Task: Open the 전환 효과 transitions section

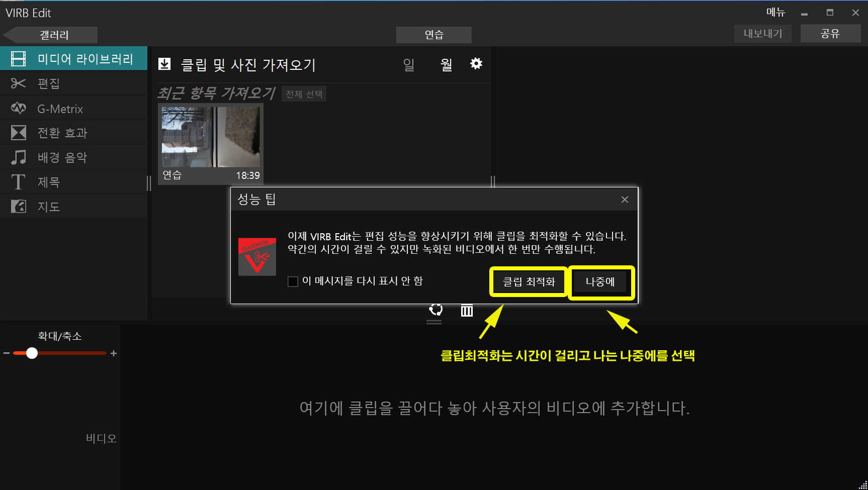Action: tap(73, 133)
